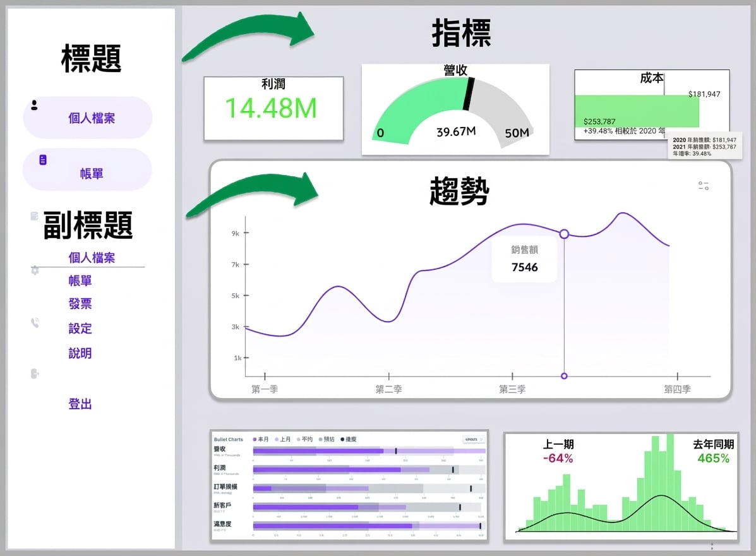Screen dimensions: 756x556
Task: Click the 50M gauge maximum label
Action: [517, 133]
